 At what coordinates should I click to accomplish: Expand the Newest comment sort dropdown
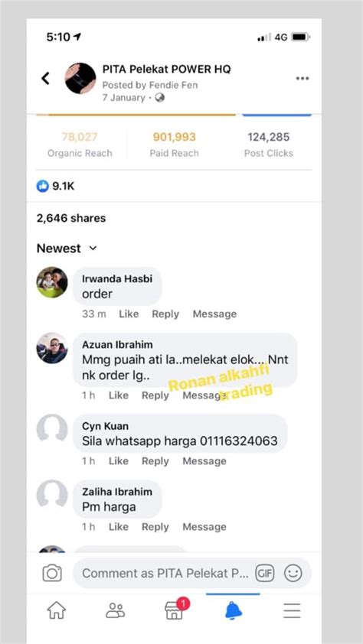tap(67, 249)
